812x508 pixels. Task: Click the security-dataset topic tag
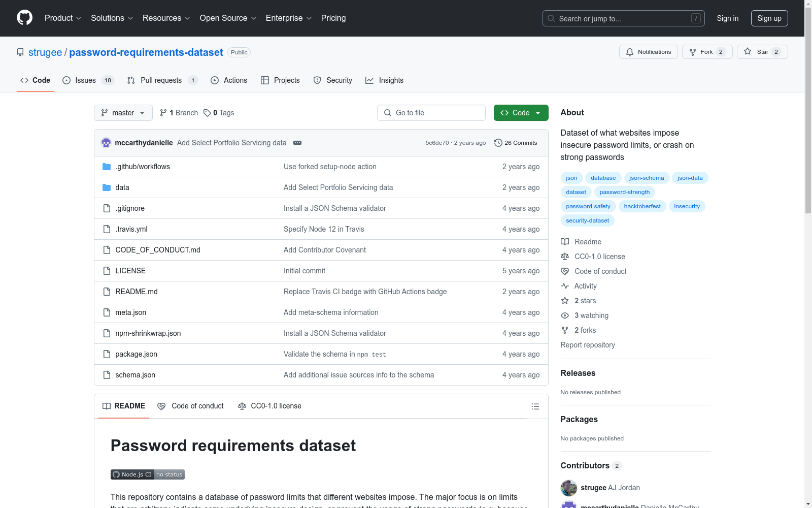588,220
